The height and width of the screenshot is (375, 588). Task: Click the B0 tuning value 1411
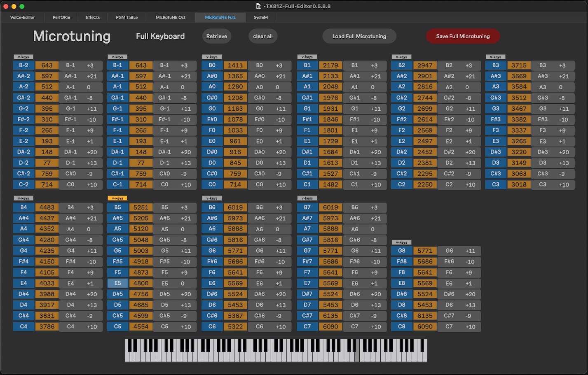(x=235, y=65)
